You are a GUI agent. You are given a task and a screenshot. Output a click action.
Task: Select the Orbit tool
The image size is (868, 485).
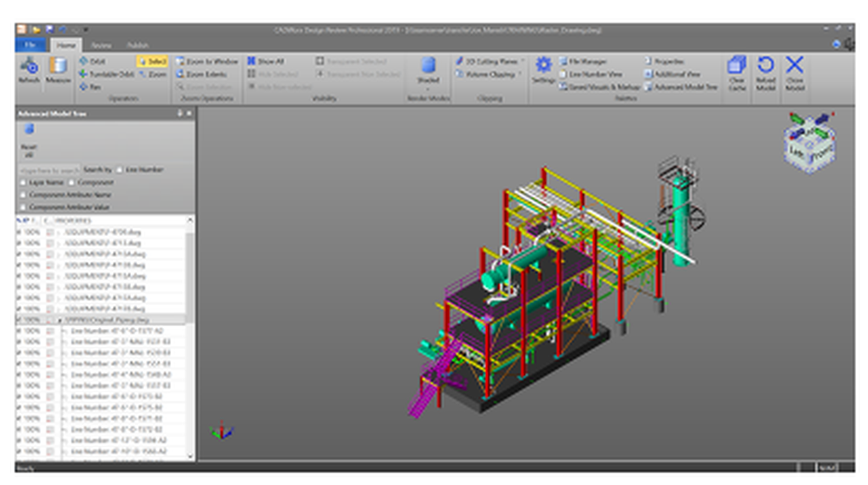point(92,62)
